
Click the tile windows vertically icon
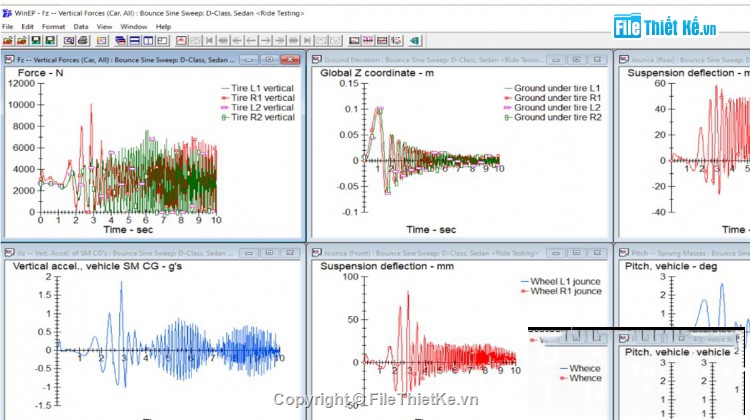point(148,41)
